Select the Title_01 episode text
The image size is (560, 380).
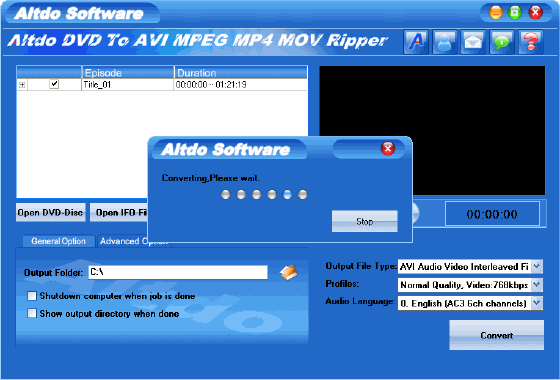click(x=97, y=85)
